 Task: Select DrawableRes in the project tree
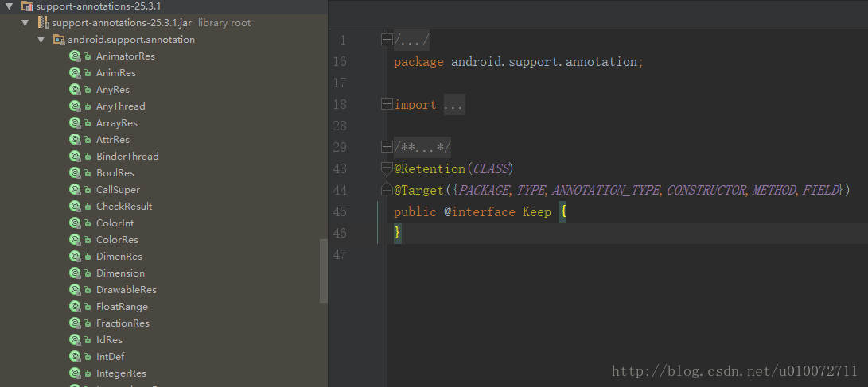coord(127,290)
